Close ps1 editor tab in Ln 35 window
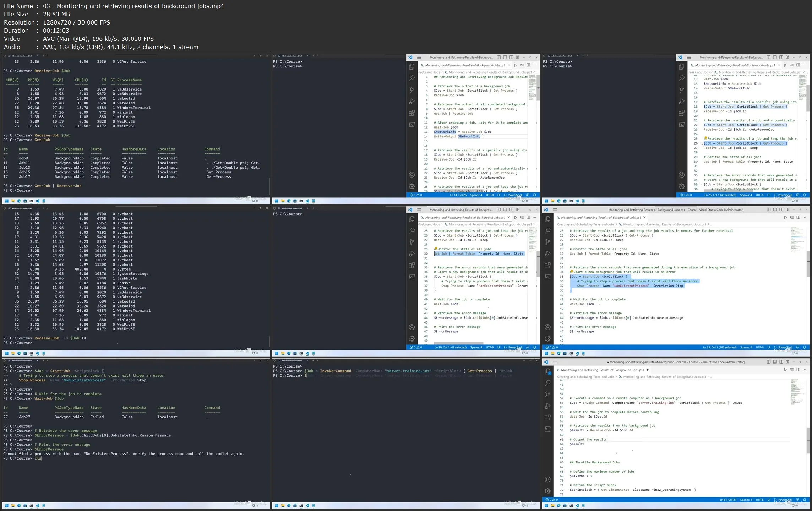The image size is (812, 511). pyautogui.click(x=644, y=217)
